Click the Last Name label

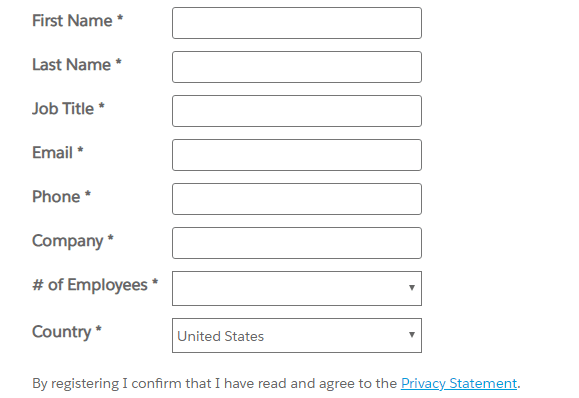tap(77, 65)
